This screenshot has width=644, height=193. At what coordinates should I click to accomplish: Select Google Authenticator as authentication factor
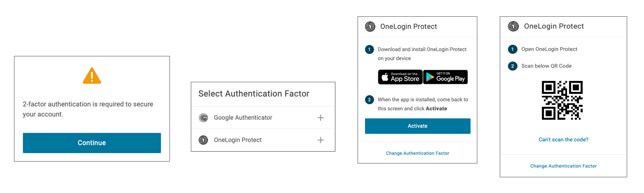pos(243,118)
